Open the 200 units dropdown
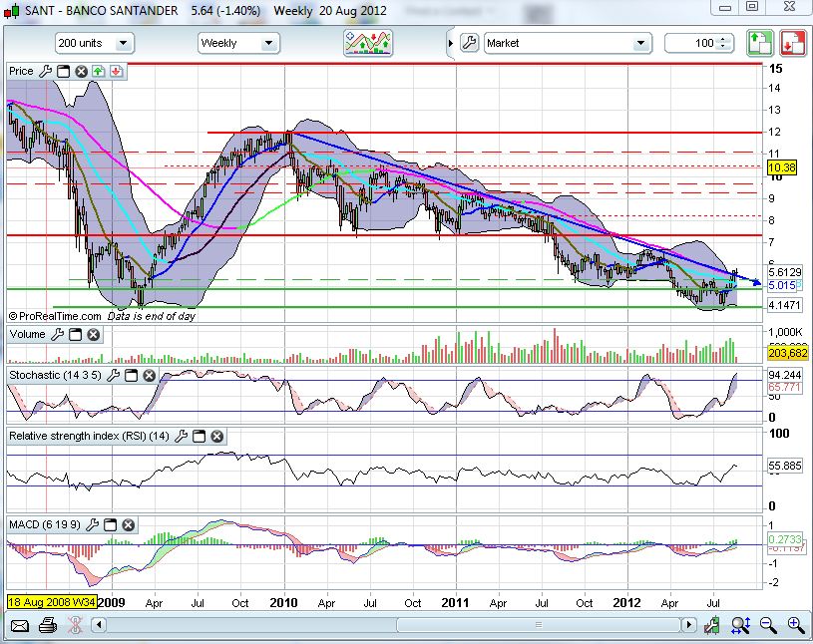The height and width of the screenshot is (644, 813). tap(95, 43)
